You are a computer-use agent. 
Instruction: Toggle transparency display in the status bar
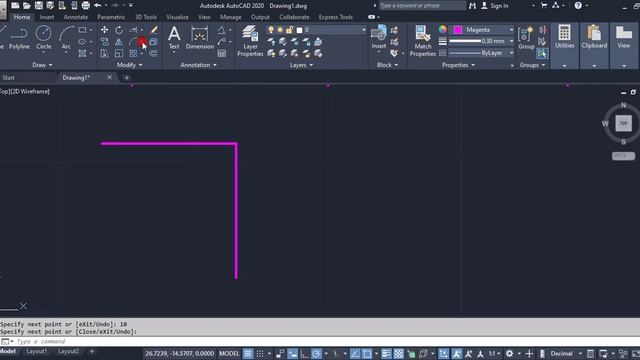(x=398, y=353)
